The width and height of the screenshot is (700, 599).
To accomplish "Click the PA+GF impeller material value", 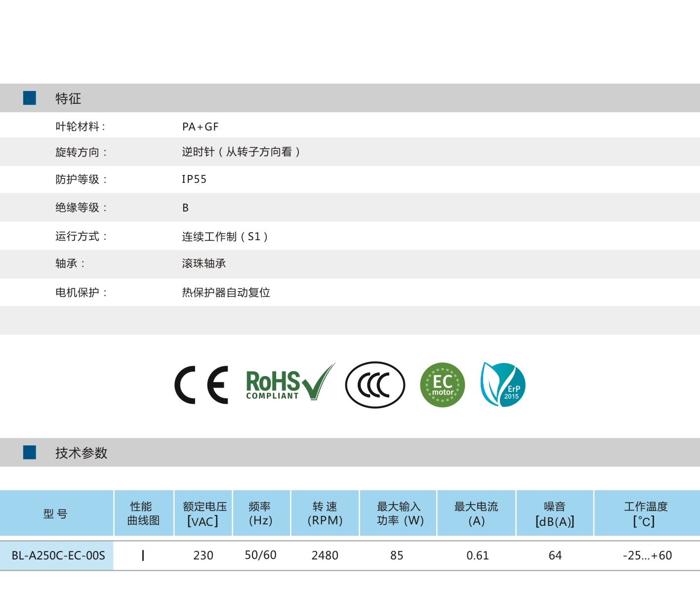I will pos(200,127).
